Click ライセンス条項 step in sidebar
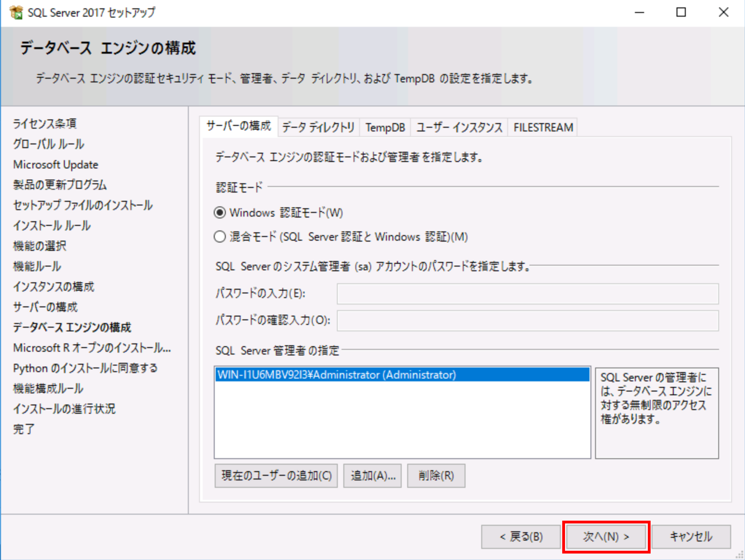745x560 pixels. coord(45,124)
